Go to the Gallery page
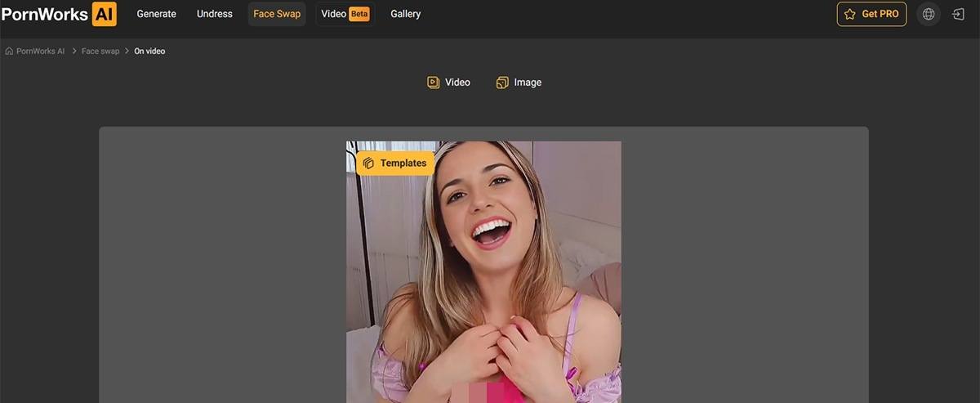Image resolution: width=980 pixels, height=403 pixels. click(406, 14)
